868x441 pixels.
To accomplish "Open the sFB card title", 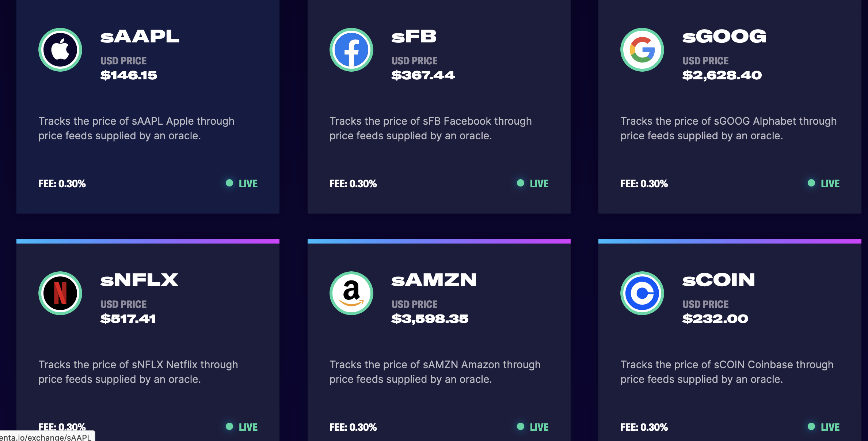I will tap(414, 37).
